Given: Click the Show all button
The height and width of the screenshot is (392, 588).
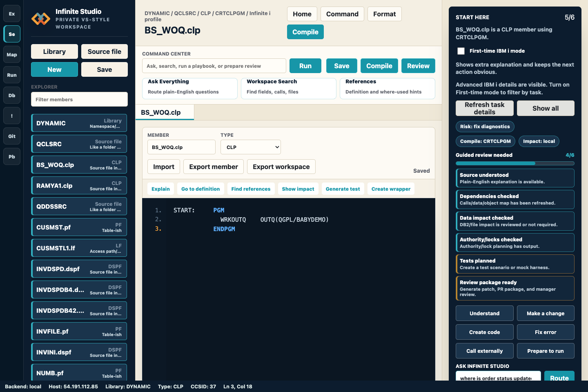Looking at the screenshot, I should 546,108.
